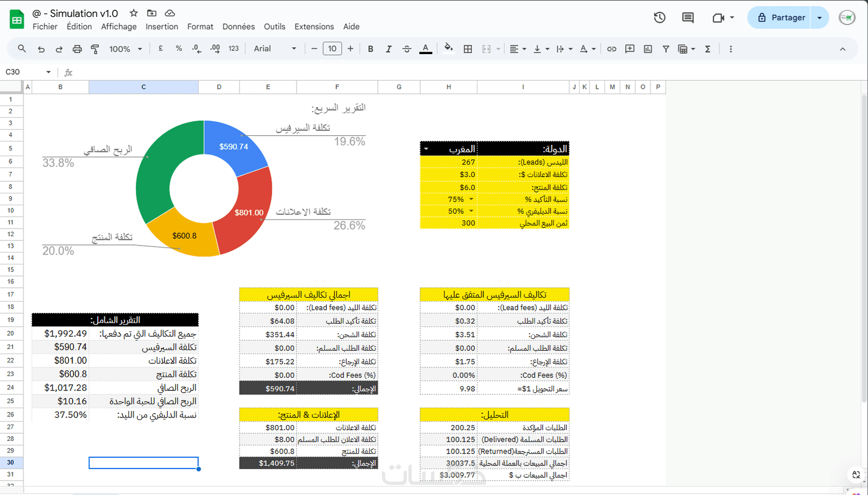Check the cloud save status icon
Image resolution: width=868 pixels, height=495 pixels.
(x=170, y=13)
